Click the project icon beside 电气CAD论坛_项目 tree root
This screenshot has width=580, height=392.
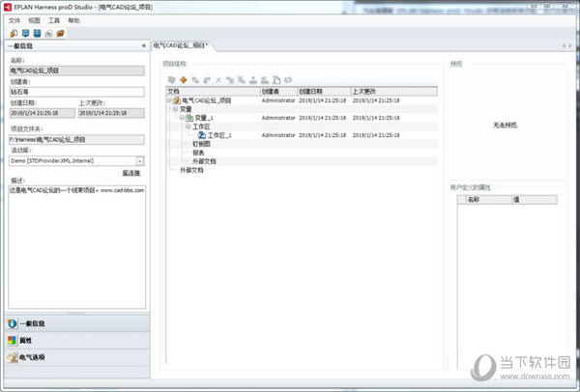pyautogui.click(x=177, y=100)
